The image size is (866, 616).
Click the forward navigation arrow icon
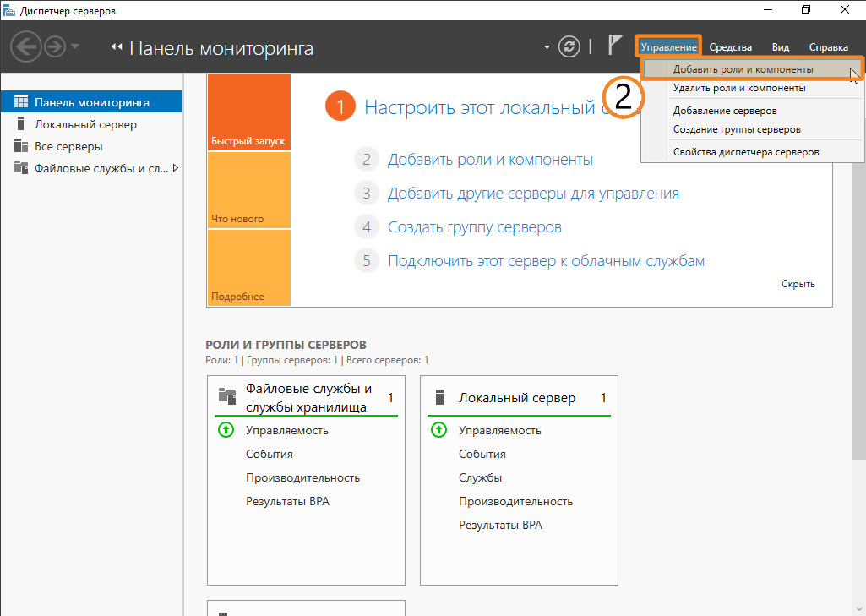click(55, 46)
